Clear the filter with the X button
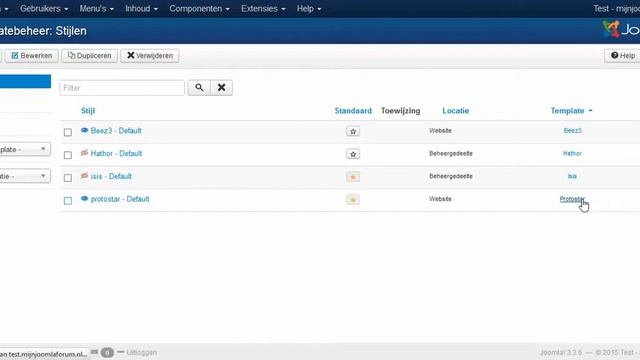Image resolution: width=640 pixels, height=360 pixels. [222, 88]
